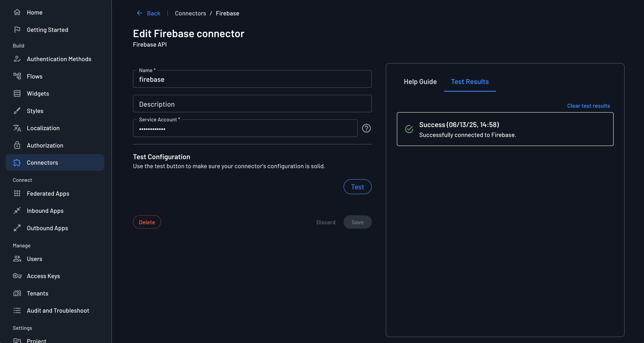This screenshot has width=644, height=343.
Task: Switch to the Test Results tab
Action: 470,82
